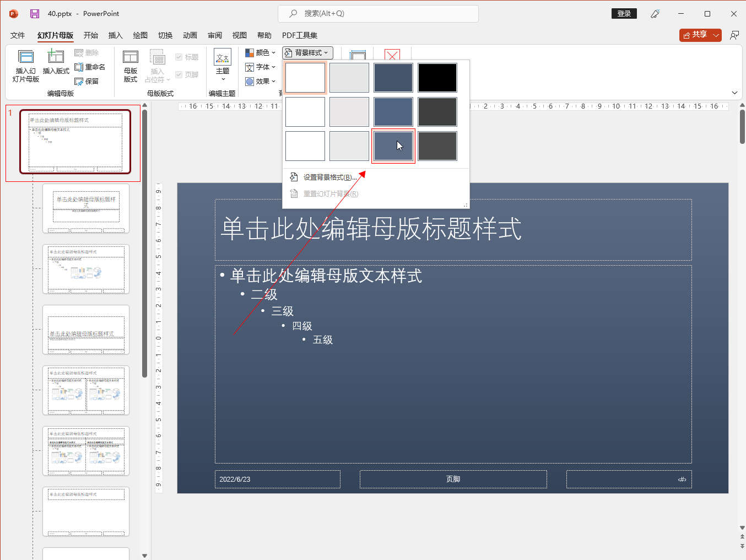Click the red X close master view icon
The width and height of the screenshot is (746, 560).
tap(392, 55)
